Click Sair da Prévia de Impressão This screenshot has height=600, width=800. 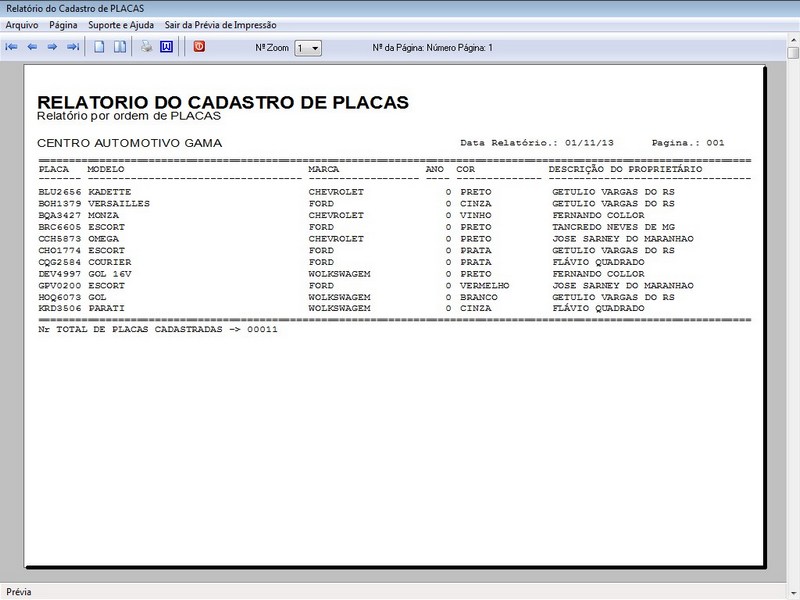point(220,25)
